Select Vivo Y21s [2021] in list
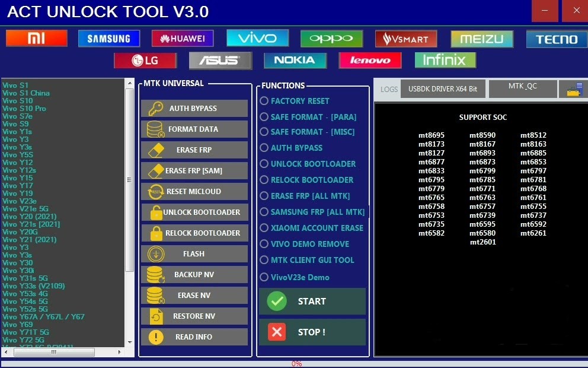 31,224
